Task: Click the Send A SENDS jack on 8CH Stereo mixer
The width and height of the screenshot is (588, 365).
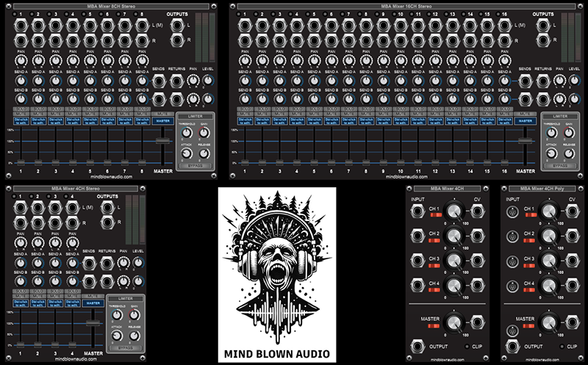Action: [x=159, y=81]
